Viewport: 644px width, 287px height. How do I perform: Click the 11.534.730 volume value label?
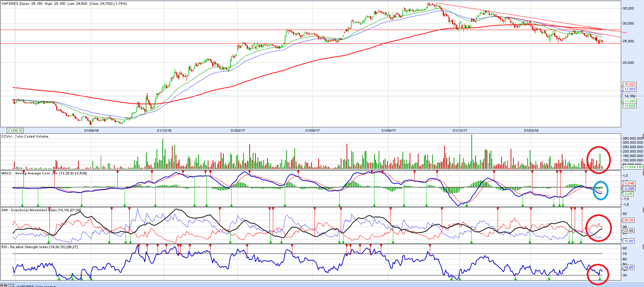(x=633, y=167)
